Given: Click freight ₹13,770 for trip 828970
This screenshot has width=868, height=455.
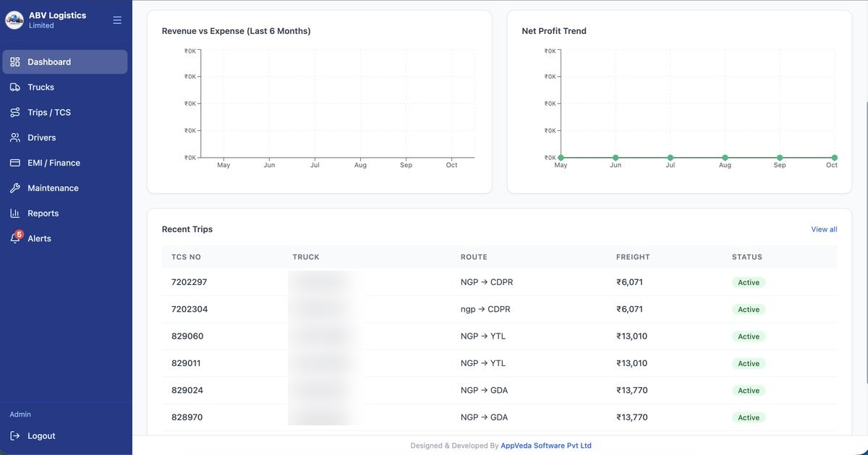Looking at the screenshot, I should [632, 417].
